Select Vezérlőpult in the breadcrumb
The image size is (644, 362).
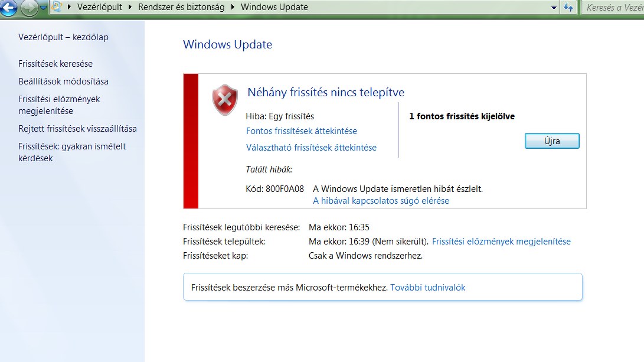click(x=100, y=7)
